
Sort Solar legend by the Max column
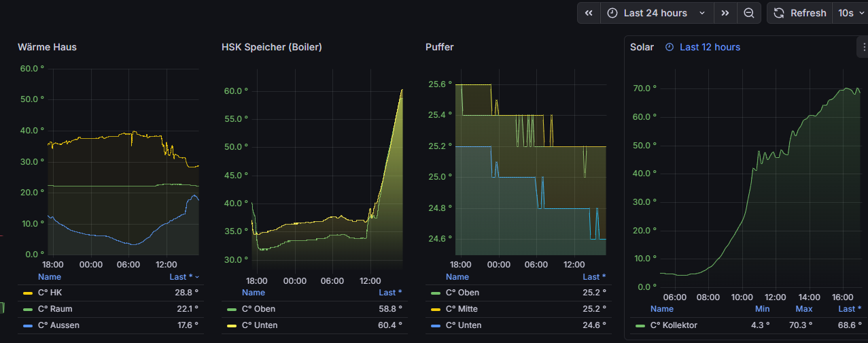pos(803,309)
